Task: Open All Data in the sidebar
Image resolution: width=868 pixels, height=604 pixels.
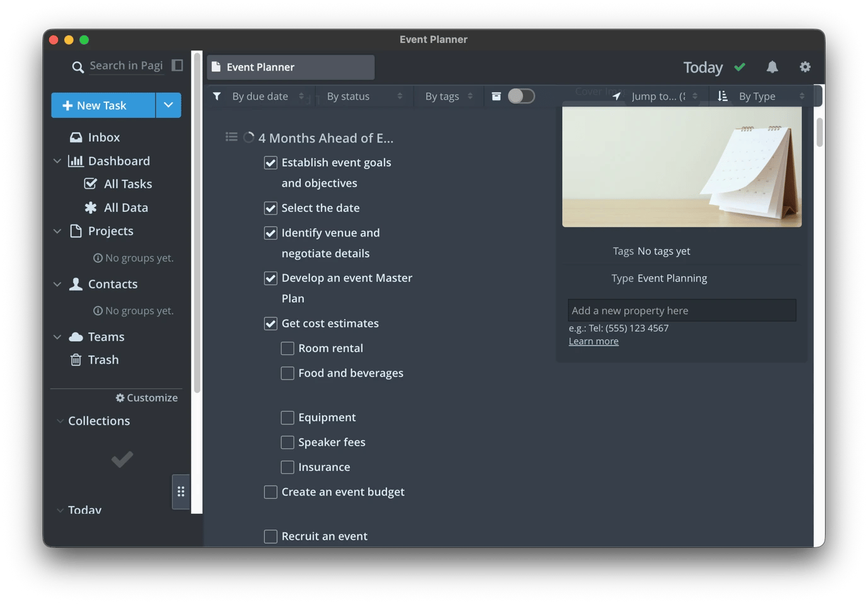Action: [x=125, y=207]
